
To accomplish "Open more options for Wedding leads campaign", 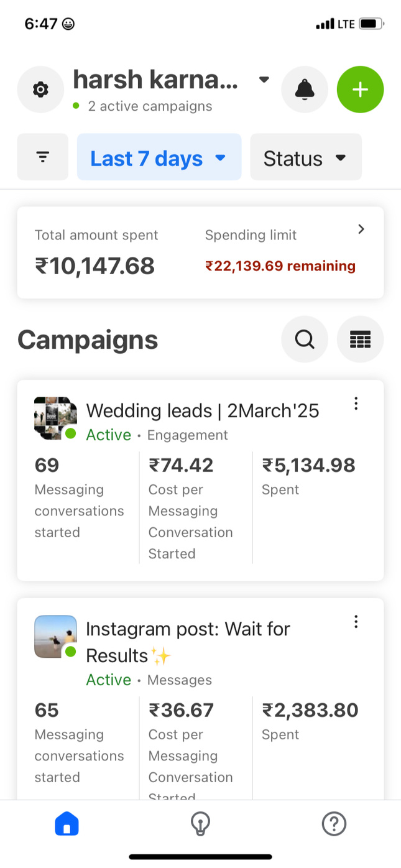I will pos(356,404).
